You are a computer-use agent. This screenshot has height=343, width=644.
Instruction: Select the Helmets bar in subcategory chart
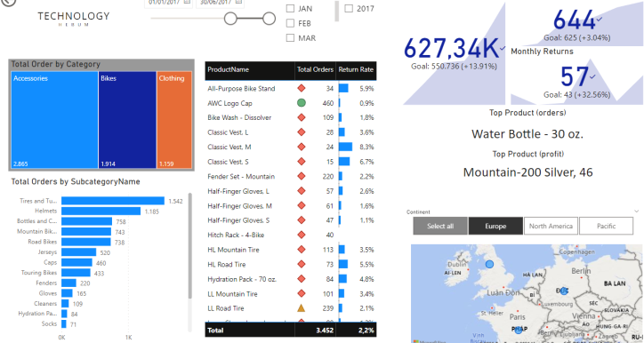(101, 211)
